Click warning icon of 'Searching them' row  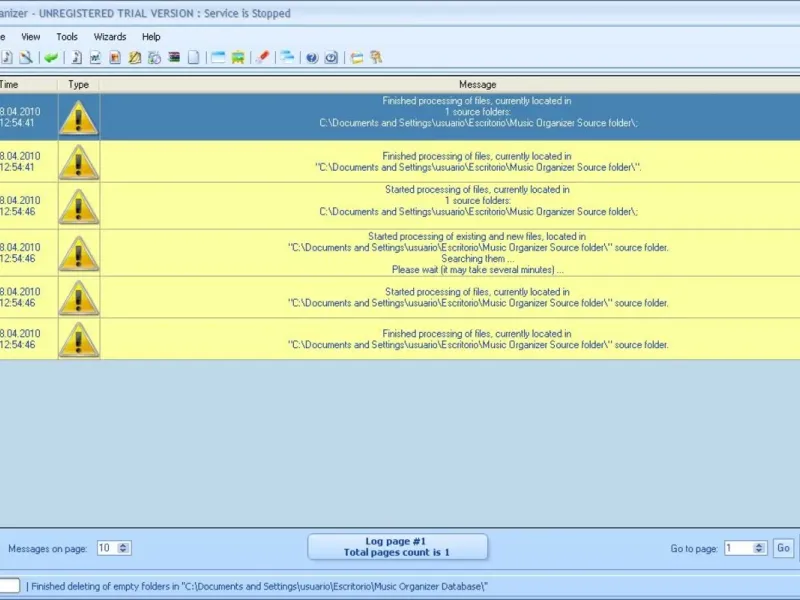[x=78, y=253]
